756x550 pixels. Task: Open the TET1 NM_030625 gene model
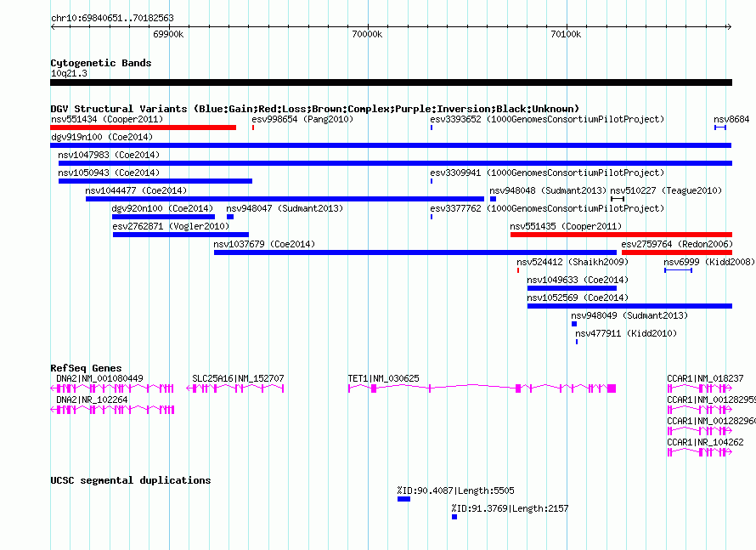[482, 388]
